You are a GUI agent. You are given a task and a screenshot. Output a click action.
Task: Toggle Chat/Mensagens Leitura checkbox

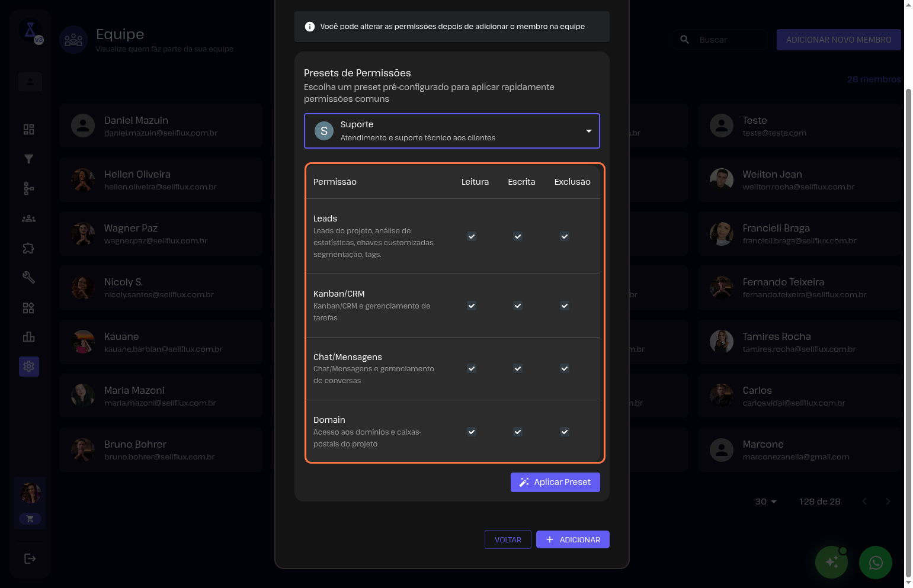472,368
